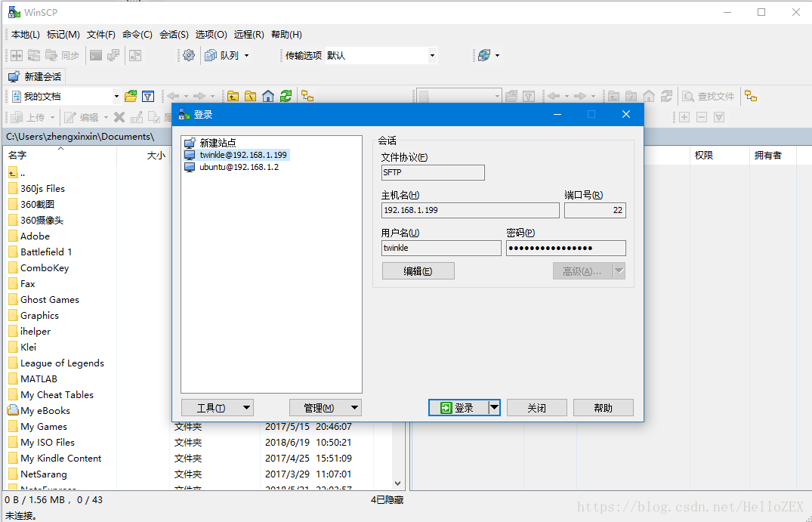Open the 选项(O) menu
The height and width of the screenshot is (522, 812).
211,35
